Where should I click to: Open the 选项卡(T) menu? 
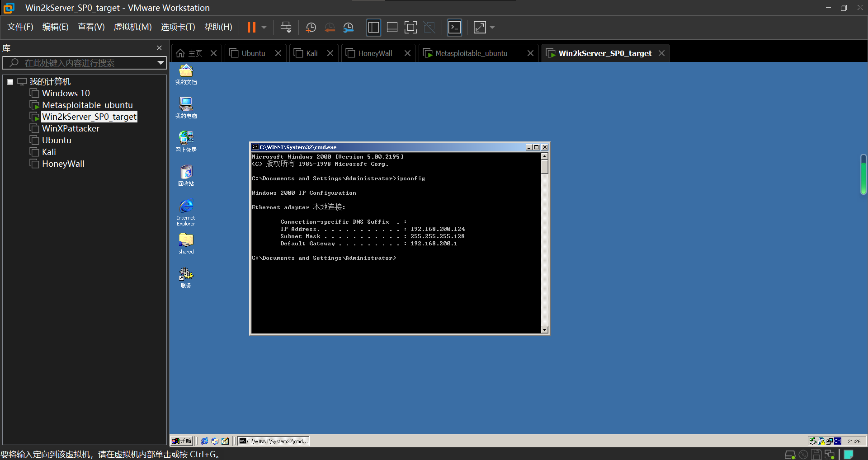click(x=178, y=27)
